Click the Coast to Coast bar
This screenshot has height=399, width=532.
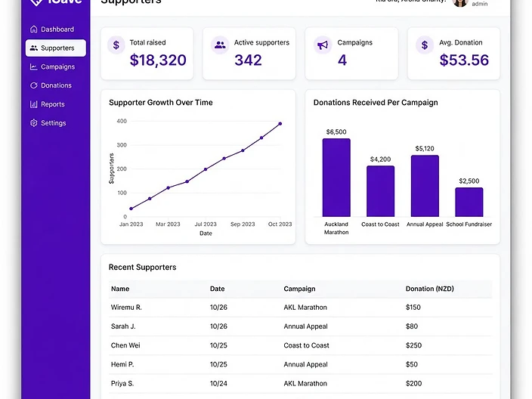tap(380, 191)
